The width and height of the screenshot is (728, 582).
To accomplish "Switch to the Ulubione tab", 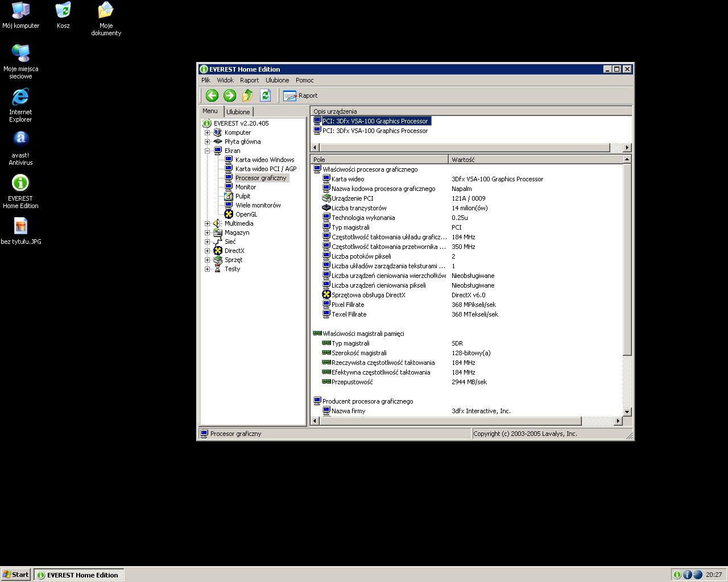I will [x=238, y=112].
